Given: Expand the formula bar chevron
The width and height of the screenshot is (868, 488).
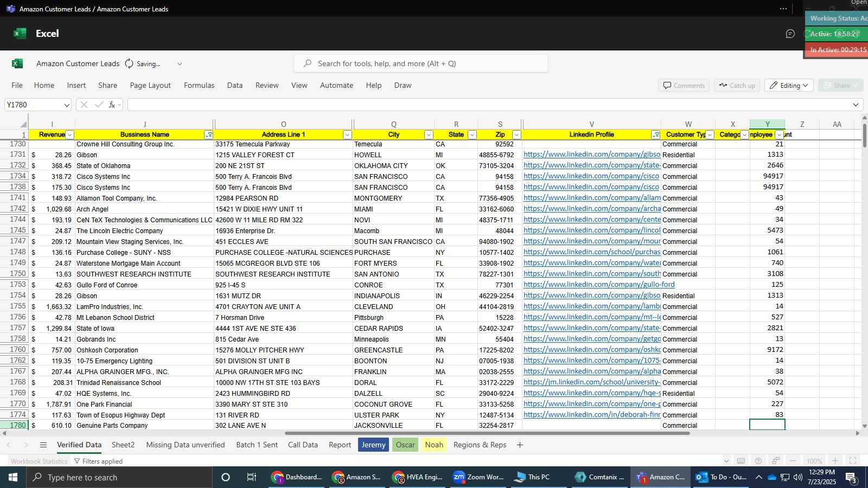Looking at the screenshot, I should (x=856, y=105).
